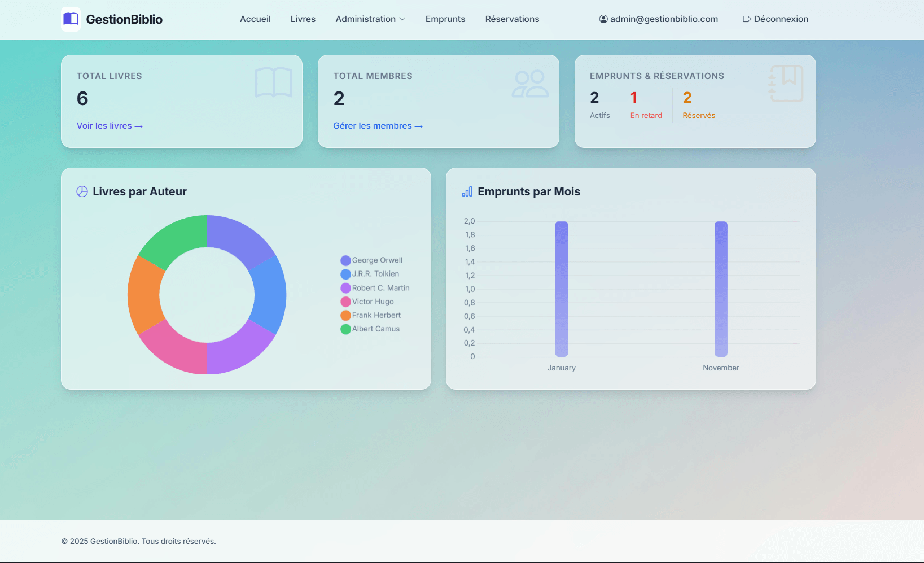924x563 pixels.
Task: Expand the Administration dropdown chevron
Action: click(x=402, y=19)
